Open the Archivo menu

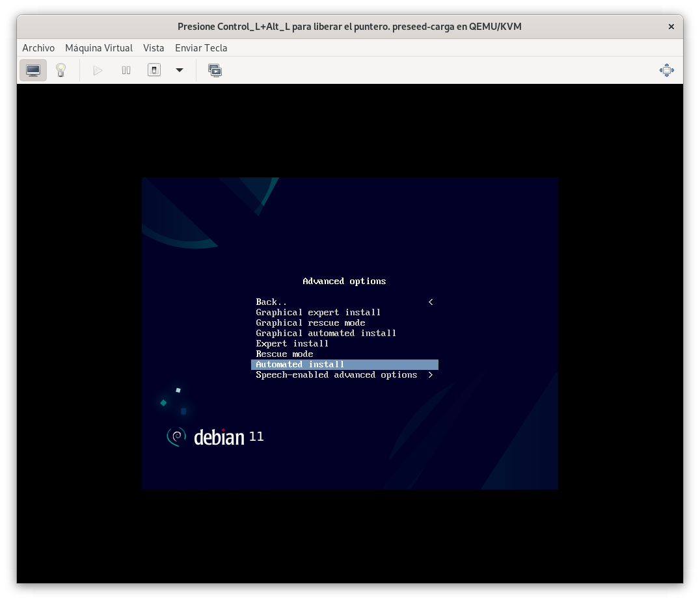(x=38, y=48)
